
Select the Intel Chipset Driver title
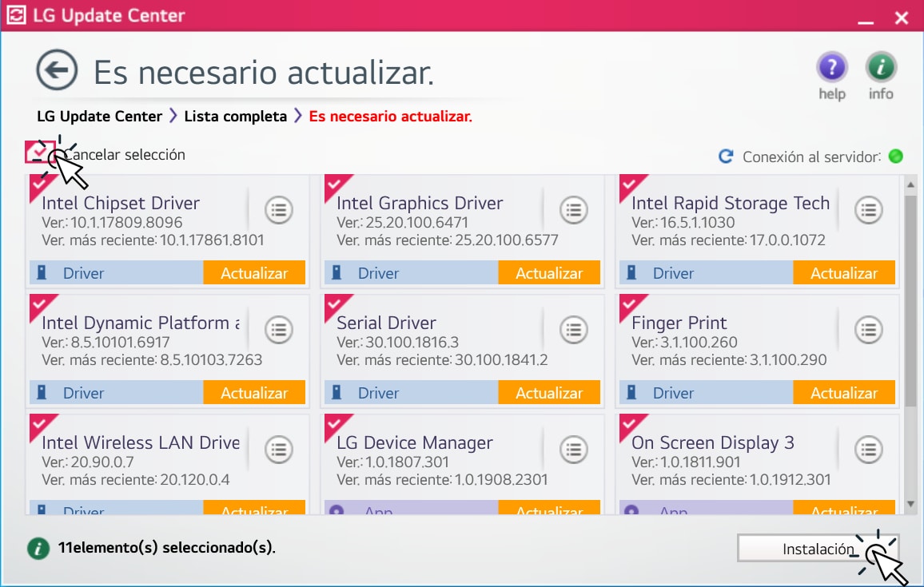(x=120, y=203)
